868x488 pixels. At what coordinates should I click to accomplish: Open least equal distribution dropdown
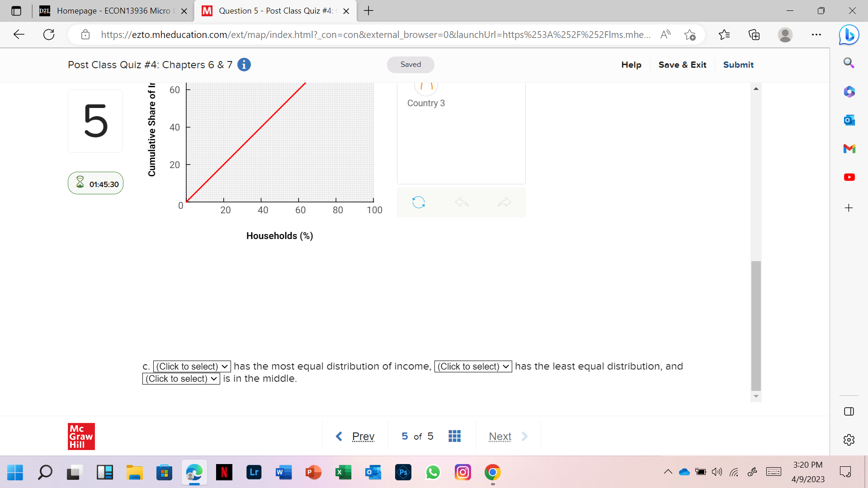pyautogui.click(x=473, y=366)
